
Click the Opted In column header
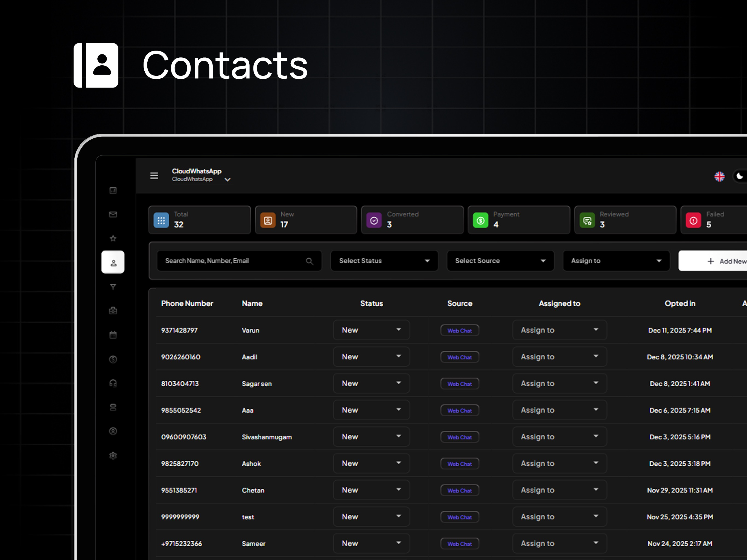pyautogui.click(x=680, y=303)
